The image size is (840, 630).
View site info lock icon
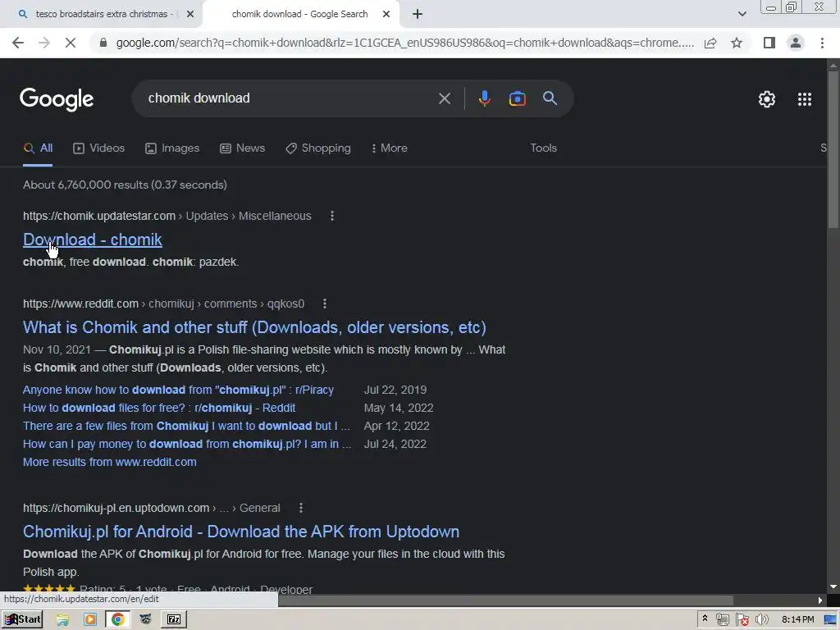103,43
